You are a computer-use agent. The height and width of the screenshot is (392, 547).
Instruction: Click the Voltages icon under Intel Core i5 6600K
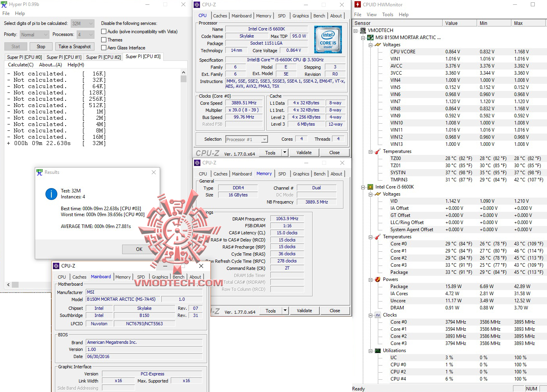[377, 194]
